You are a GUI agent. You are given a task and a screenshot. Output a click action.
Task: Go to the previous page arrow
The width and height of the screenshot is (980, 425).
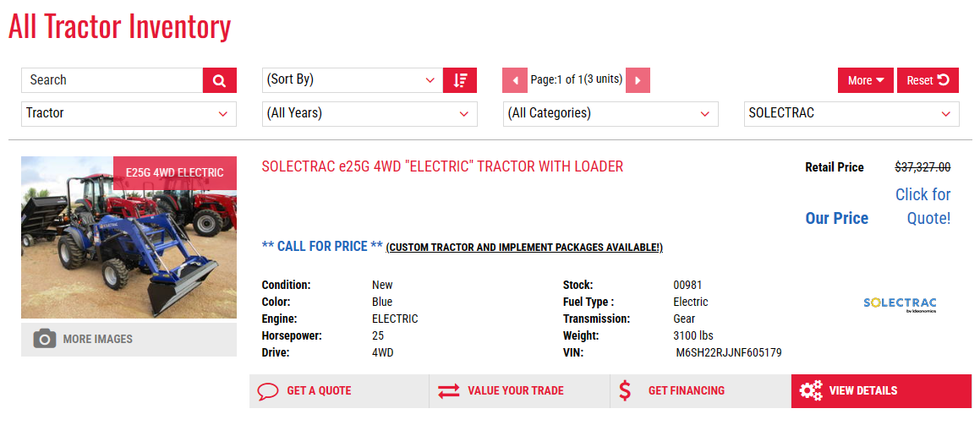[515, 80]
